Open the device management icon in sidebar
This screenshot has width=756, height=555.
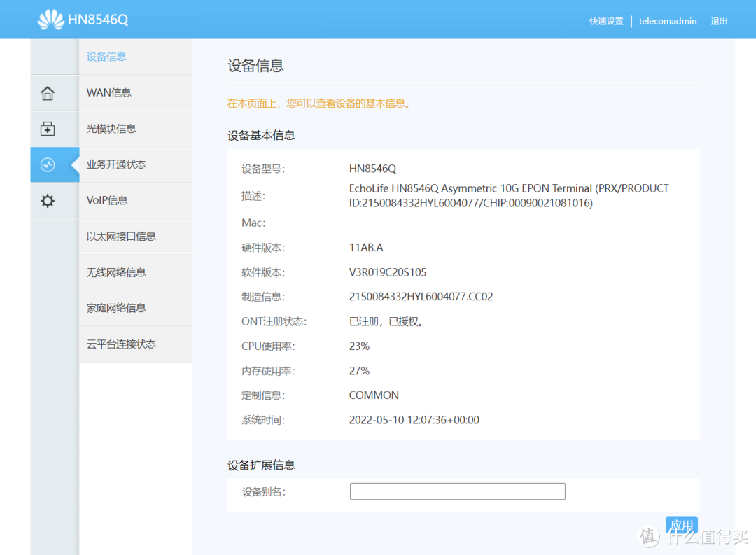pyautogui.click(x=47, y=129)
